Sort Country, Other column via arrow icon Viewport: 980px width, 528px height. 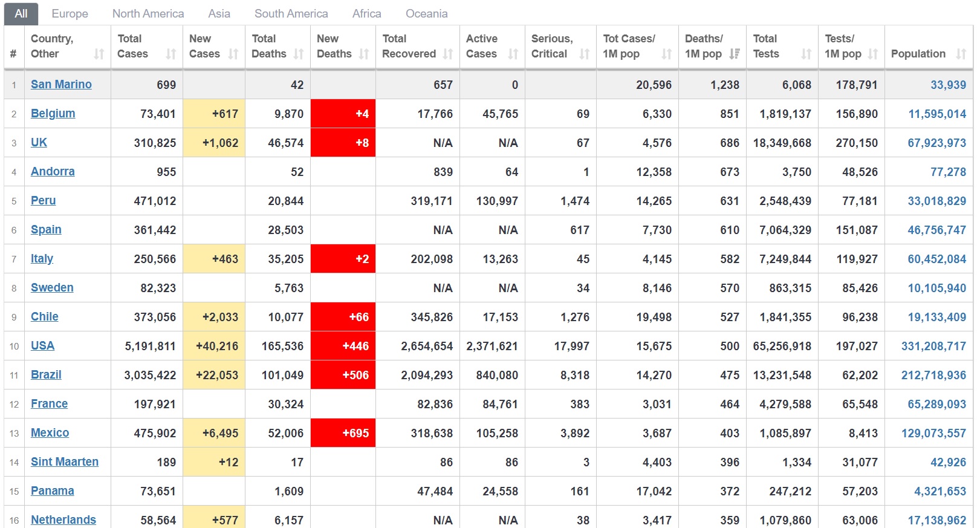click(x=99, y=54)
